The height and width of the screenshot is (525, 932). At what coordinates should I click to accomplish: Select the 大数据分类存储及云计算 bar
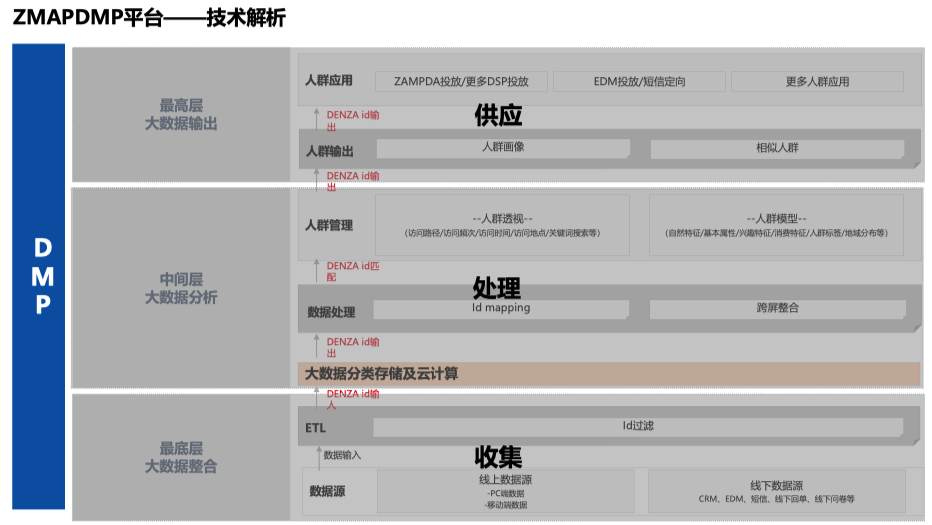(x=609, y=374)
